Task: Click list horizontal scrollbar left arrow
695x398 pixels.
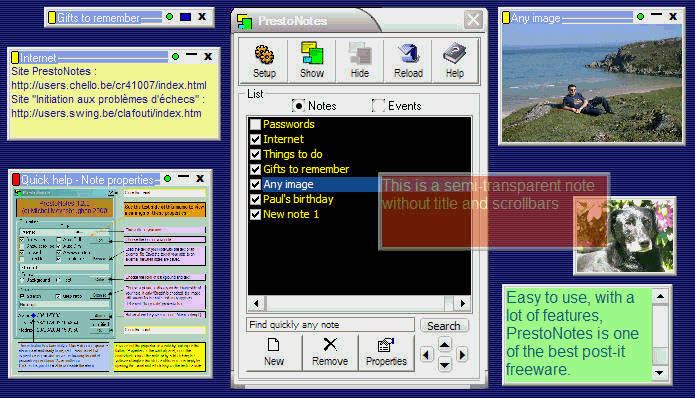Action: click(256, 304)
